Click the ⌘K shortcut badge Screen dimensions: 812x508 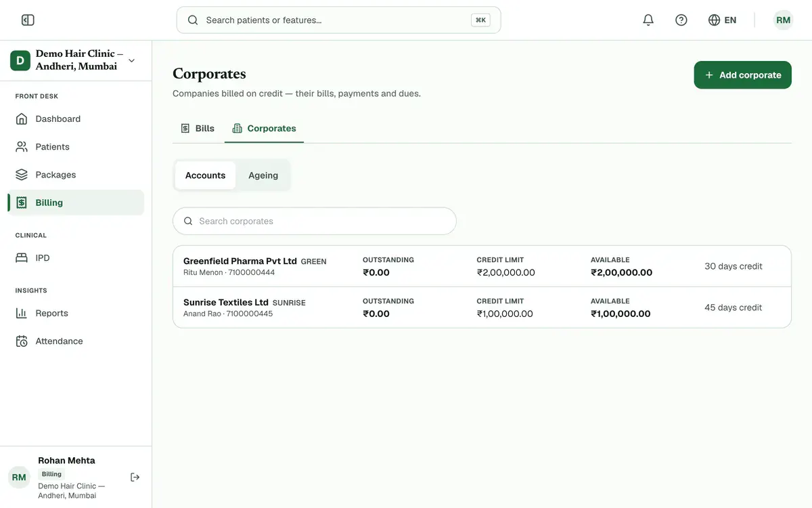pos(480,20)
